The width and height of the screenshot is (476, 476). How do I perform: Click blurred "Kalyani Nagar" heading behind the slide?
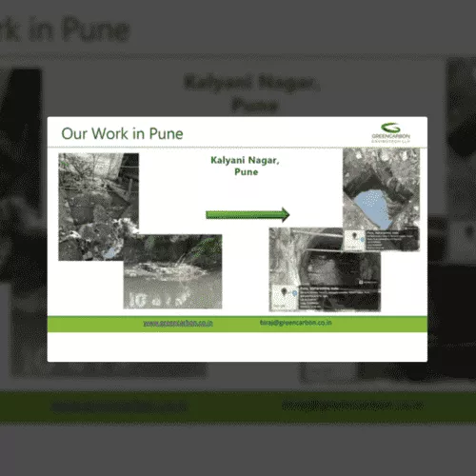coord(251,83)
